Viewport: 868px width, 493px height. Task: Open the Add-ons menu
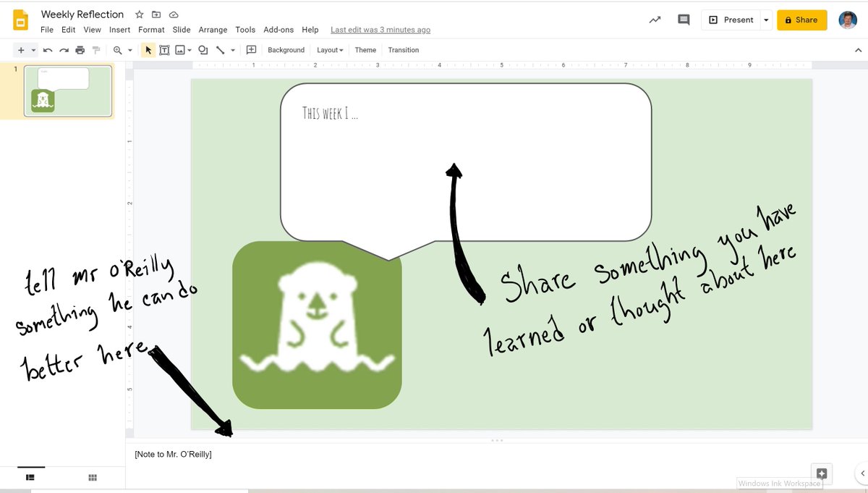[278, 30]
